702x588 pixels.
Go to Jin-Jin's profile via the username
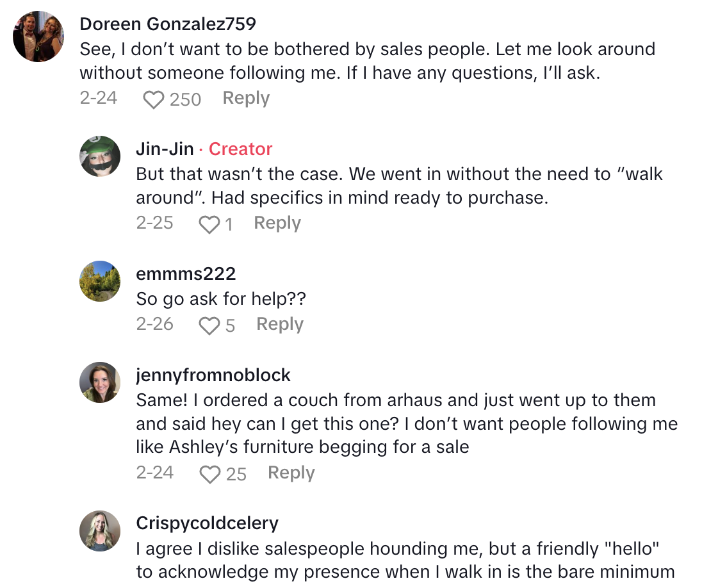point(165,149)
